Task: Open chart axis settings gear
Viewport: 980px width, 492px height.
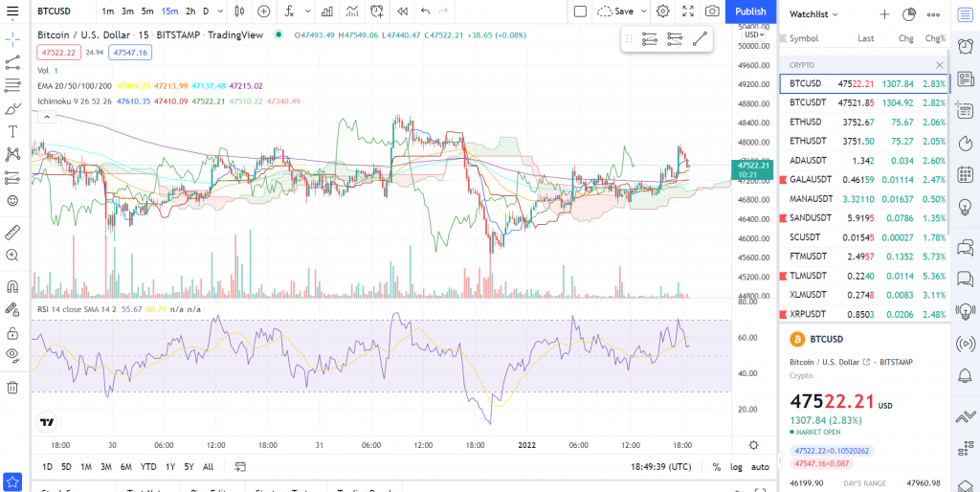Action: point(754,445)
